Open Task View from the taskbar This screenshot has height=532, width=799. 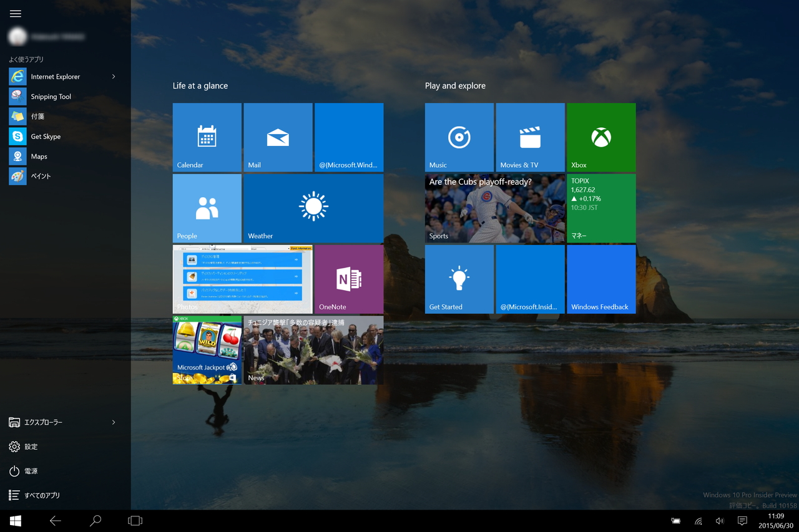(135, 521)
